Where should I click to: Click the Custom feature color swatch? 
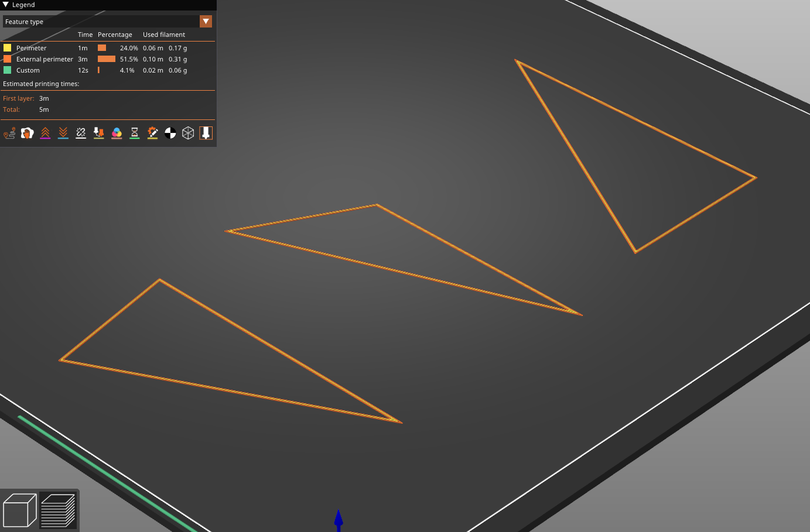[7, 70]
